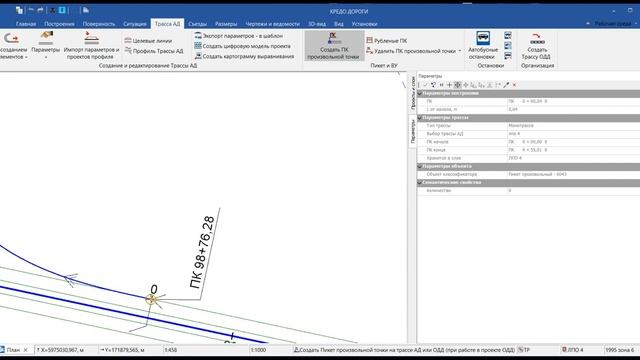The height and width of the screenshot is (360, 640).
Task: Expand the Удалить ПК произвольной точки dropdown arrow
Action: pos(460,51)
